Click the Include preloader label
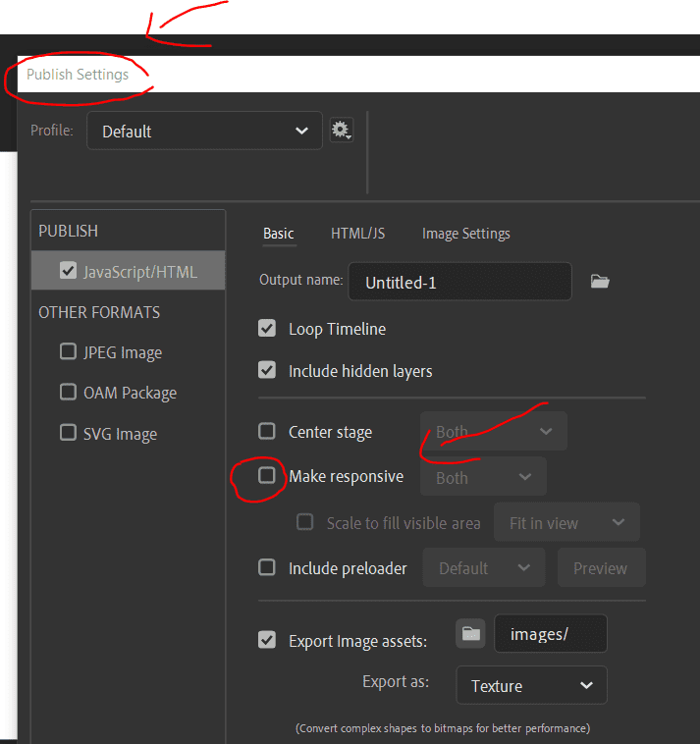This screenshot has height=744, width=700. point(348,568)
